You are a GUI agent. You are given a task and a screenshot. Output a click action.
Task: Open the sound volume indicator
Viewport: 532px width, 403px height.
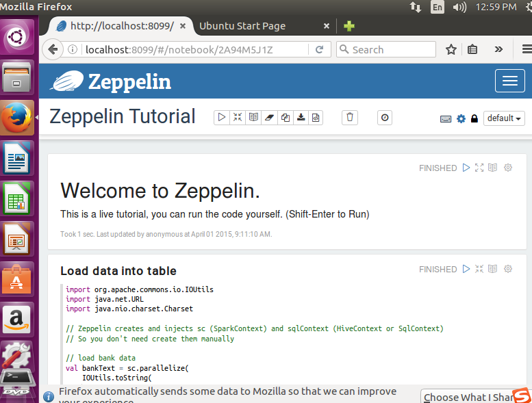tap(459, 7)
